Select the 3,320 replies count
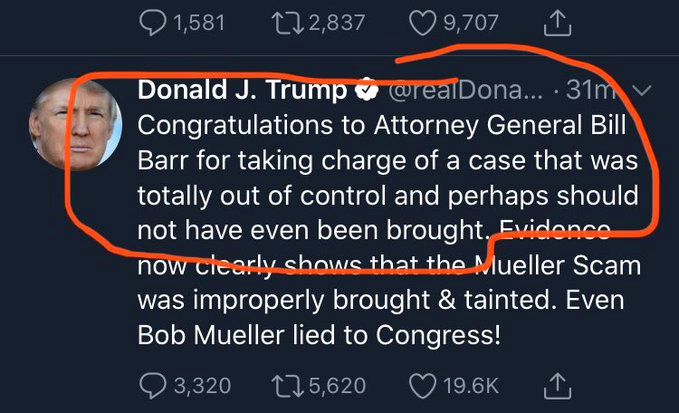Viewport: 679px width, 413px height. click(x=200, y=385)
